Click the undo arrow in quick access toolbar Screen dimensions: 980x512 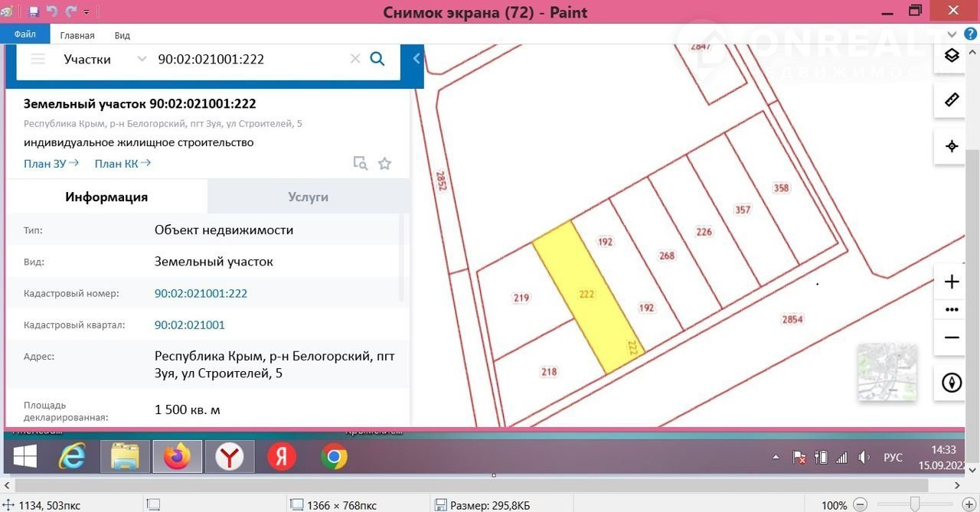(x=53, y=11)
